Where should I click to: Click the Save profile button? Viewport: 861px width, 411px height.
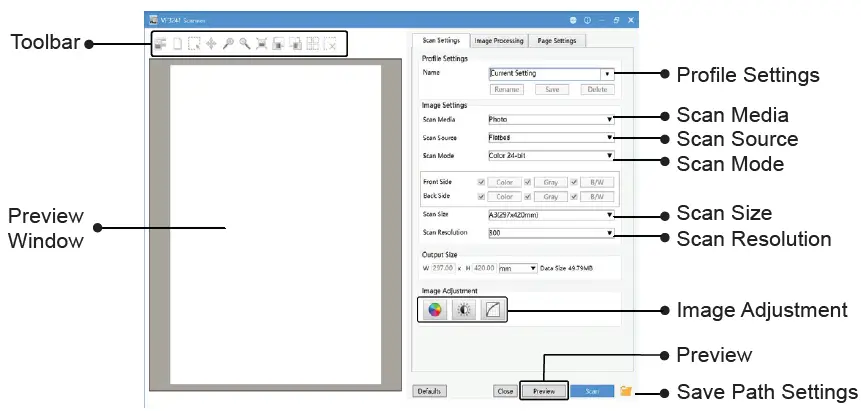pyautogui.click(x=552, y=90)
